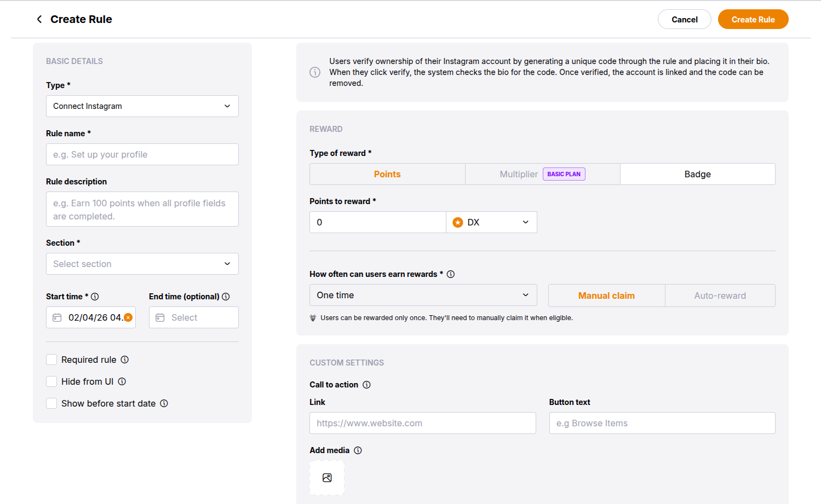
Task: Click the End time info icon
Action: tap(226, 297)
